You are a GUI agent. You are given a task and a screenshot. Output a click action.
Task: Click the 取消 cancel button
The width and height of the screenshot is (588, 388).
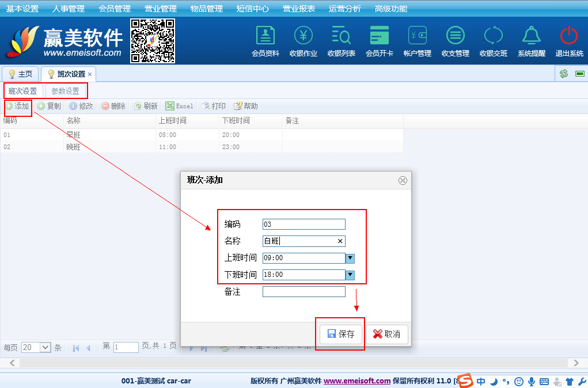coord(387,334)
